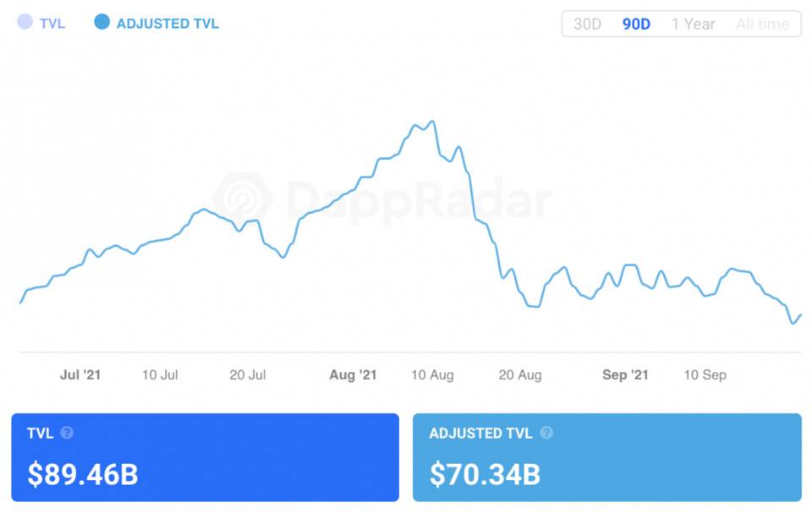This screenshot has width=812, height=513.
Task: Click the 20 Jul axis marker
Action: point(248,374)
